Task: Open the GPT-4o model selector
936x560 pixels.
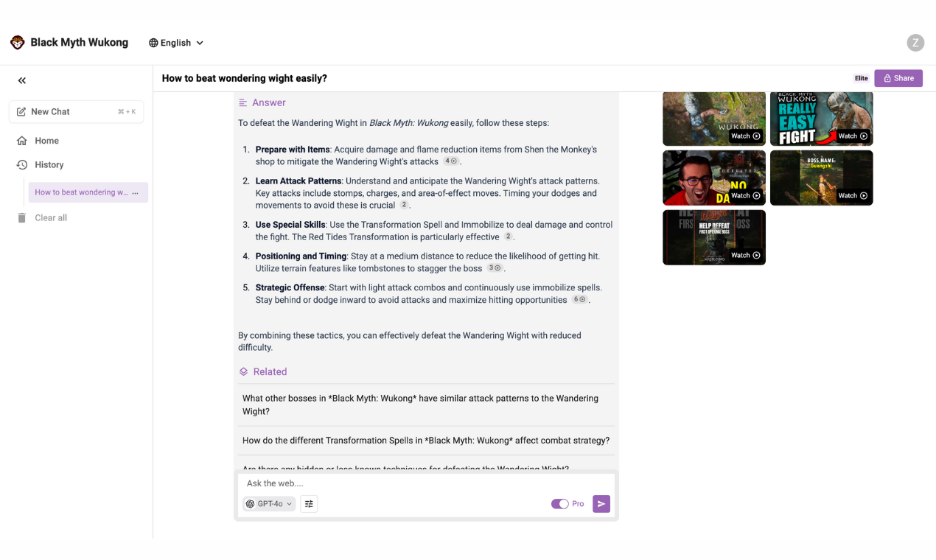Action: click(269, 504)
